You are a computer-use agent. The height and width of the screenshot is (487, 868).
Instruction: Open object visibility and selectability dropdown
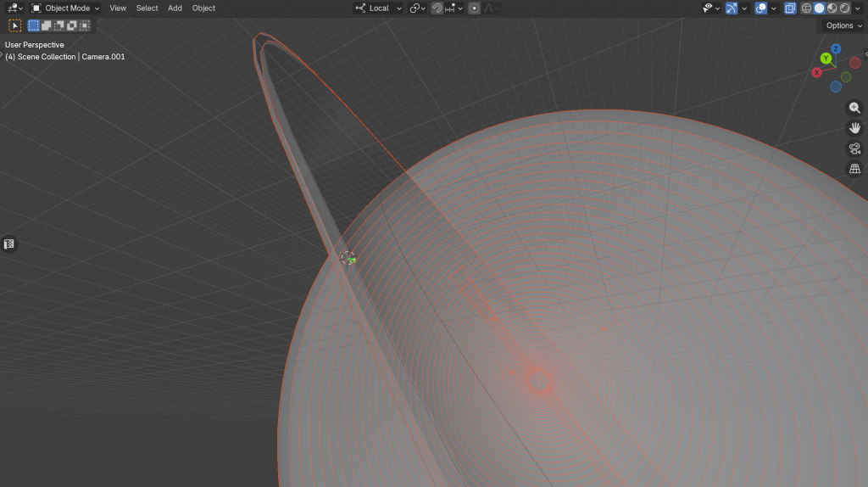click(x=711, y=8)
